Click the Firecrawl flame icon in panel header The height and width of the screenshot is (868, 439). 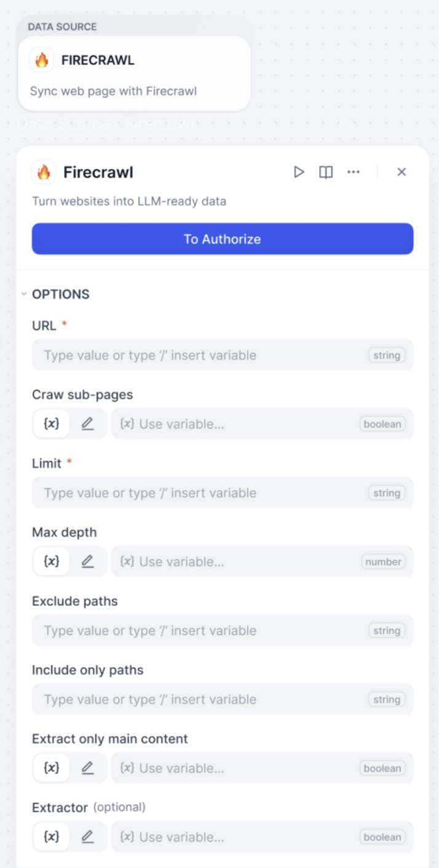[x=44, y=172]
